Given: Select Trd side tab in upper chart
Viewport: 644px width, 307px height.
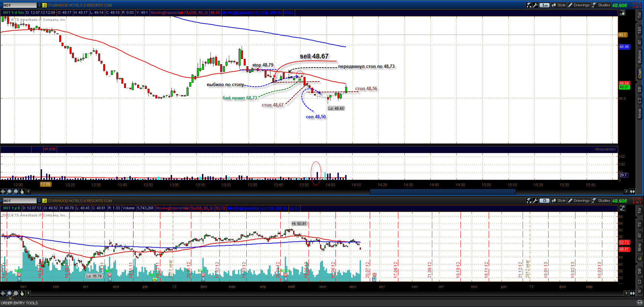Looking at the screenshot, I should click(x=640, y=15).
